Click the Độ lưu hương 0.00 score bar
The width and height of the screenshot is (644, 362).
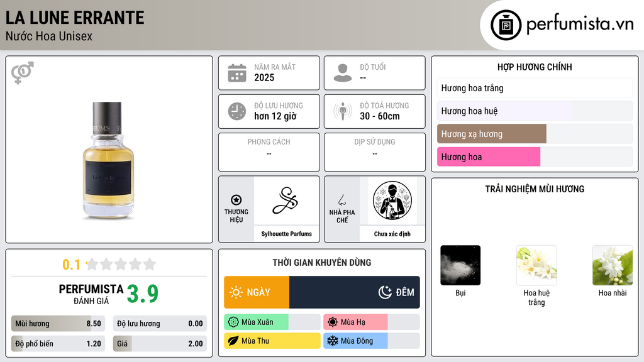coord(160,324)
